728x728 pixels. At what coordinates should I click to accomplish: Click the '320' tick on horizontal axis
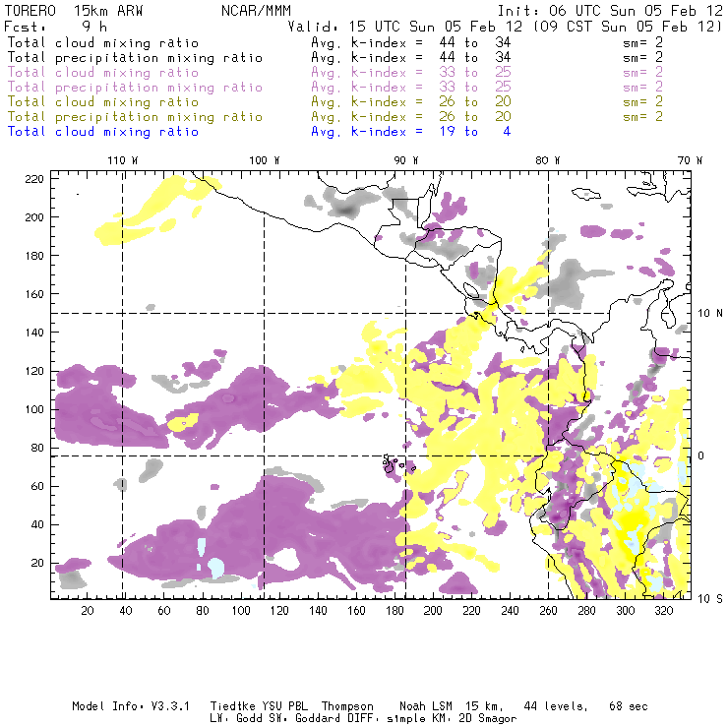pos(663,611)
